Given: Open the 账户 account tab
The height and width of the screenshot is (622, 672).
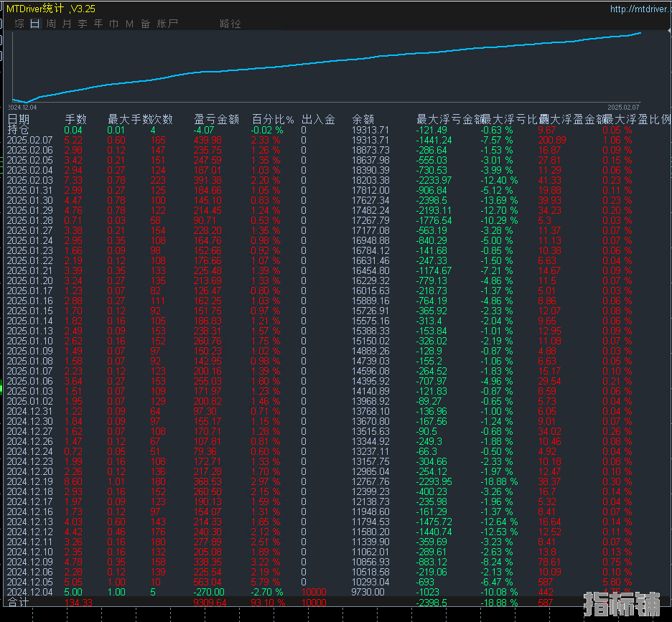Looking at the screenshot, I should click(167, 24).
